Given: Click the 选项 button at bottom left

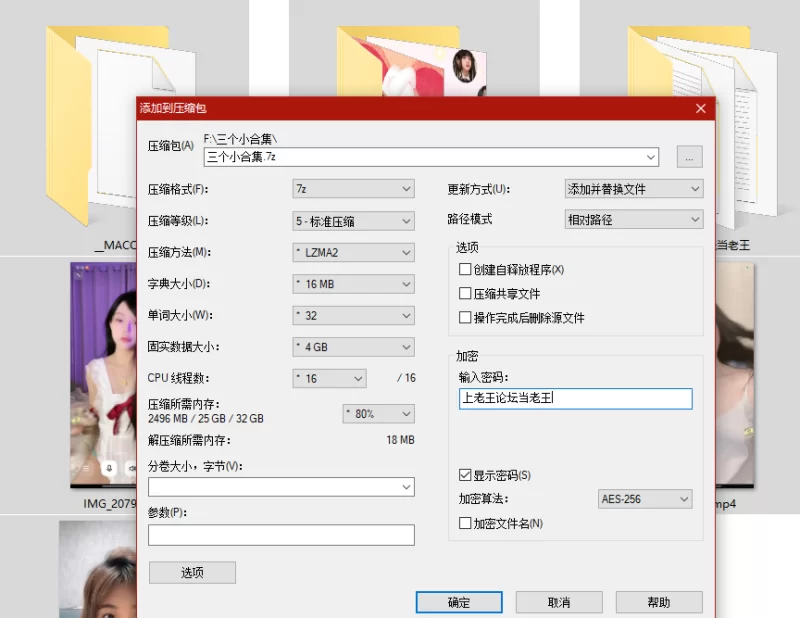Looking at the screenshot, I should [x=192, y=573].
